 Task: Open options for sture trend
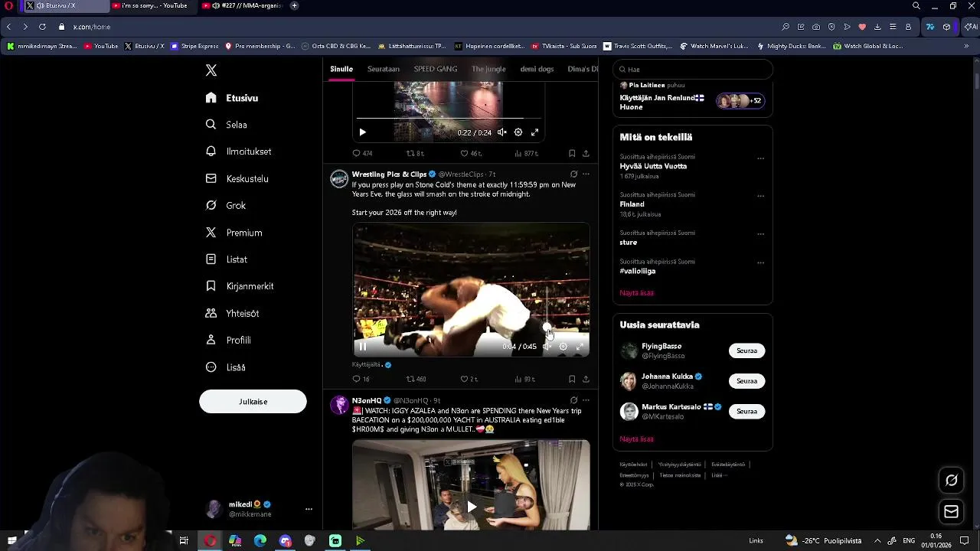[760, 234]
